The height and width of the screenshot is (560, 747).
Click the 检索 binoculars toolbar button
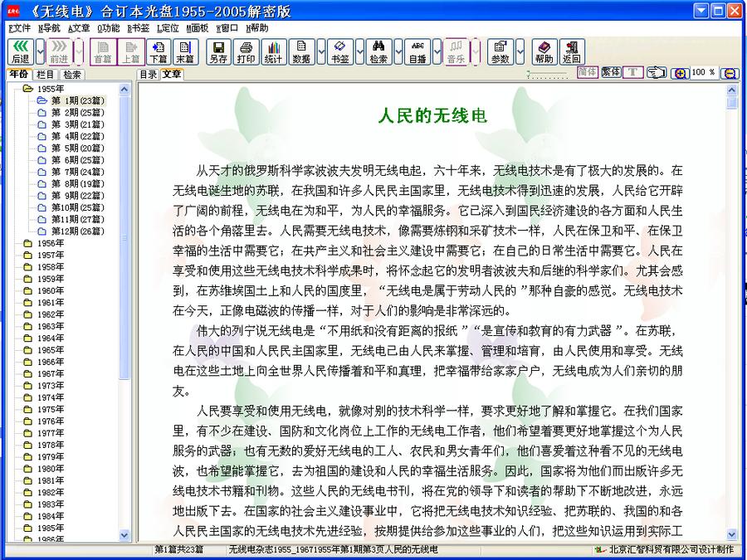(x=378, y=52)
